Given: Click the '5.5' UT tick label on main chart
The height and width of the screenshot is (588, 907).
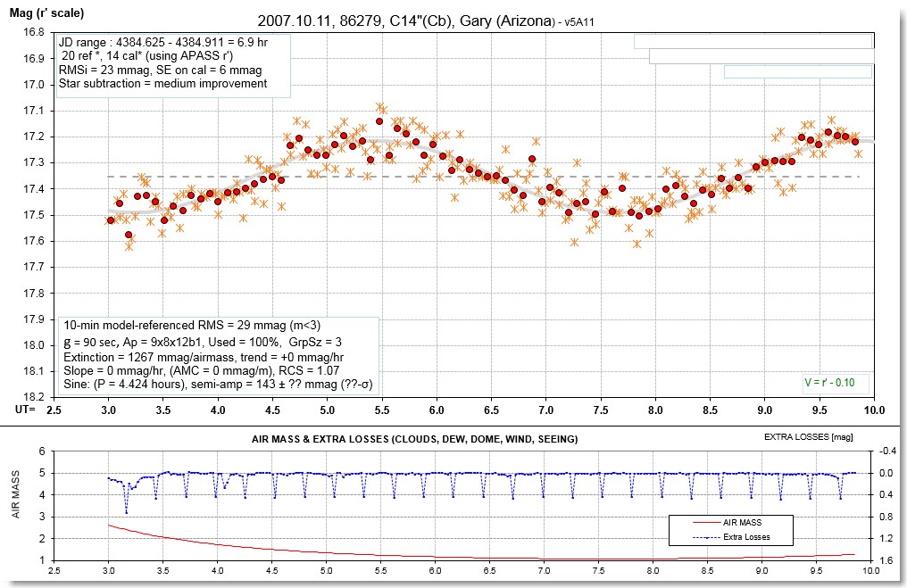Looking at the screenshot, I should (x=382, y=410).
